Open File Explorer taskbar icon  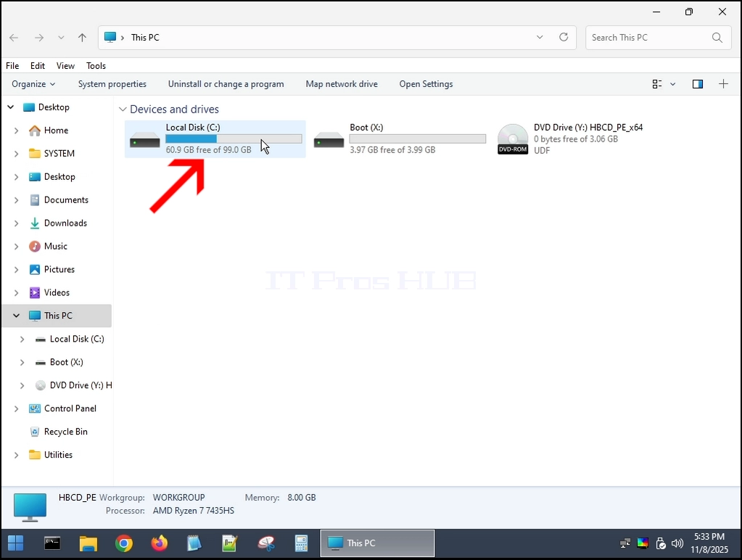pos(88,543)
